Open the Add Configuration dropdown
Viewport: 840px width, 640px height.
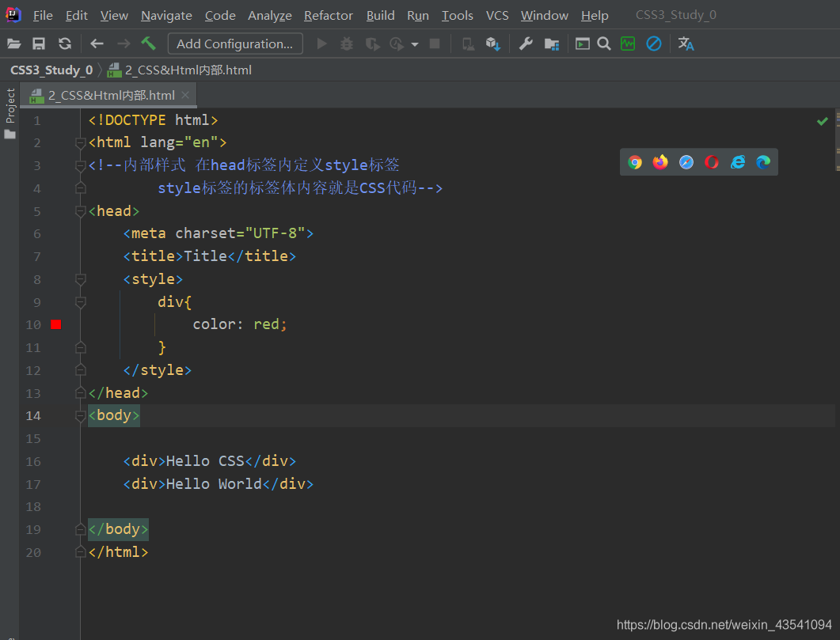[234, 44]
